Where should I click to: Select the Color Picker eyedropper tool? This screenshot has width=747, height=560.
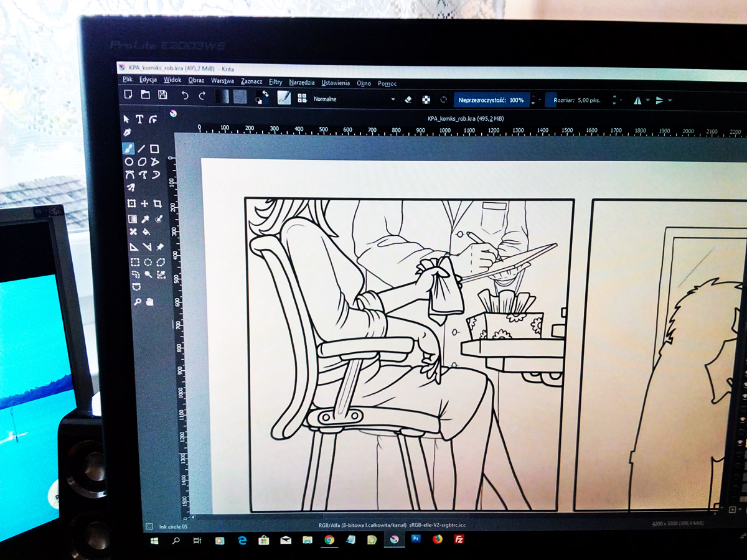click(146, 218)
